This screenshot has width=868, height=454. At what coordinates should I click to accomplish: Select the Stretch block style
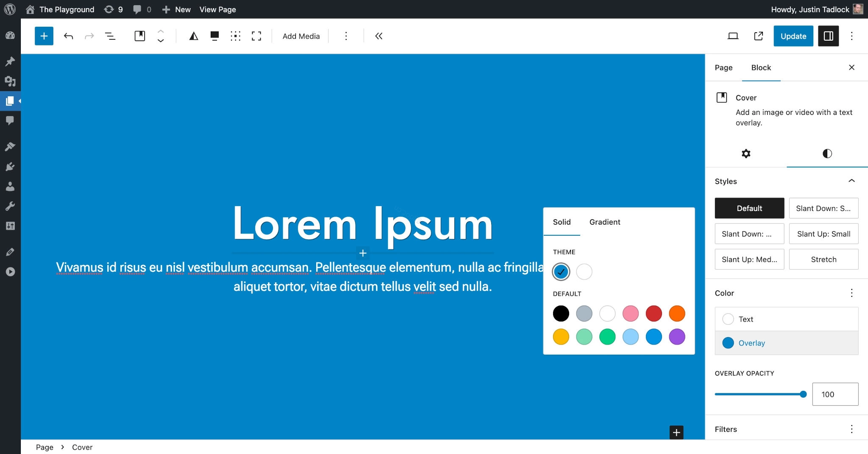click(823, 259)
